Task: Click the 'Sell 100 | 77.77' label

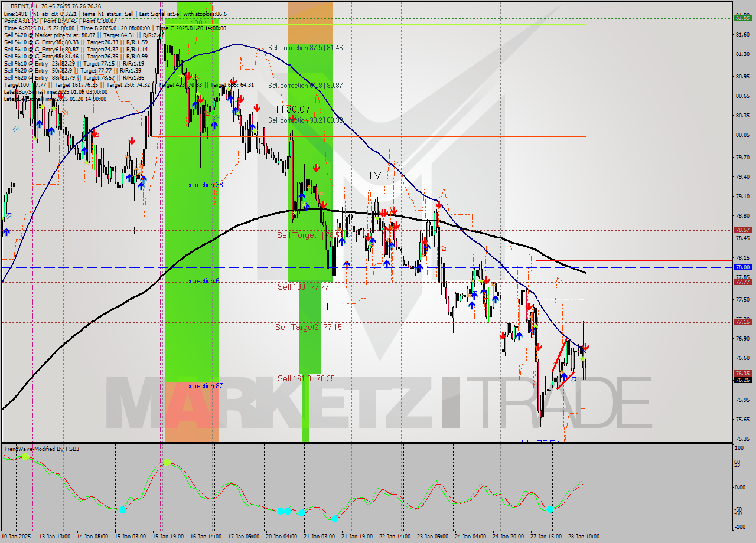Action: click(303, 287)
